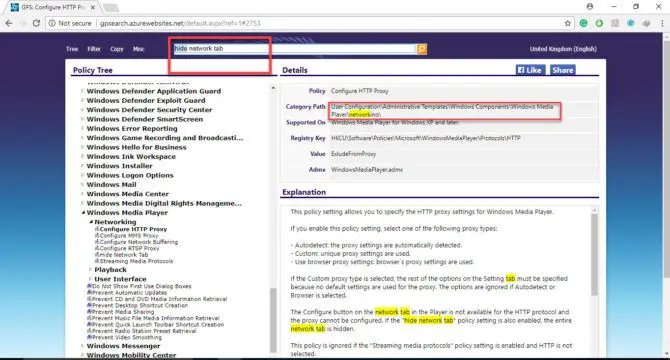Open Chrome three-dot menu
This screenshot has height=360, width=670.
click(x=662, y=23)
